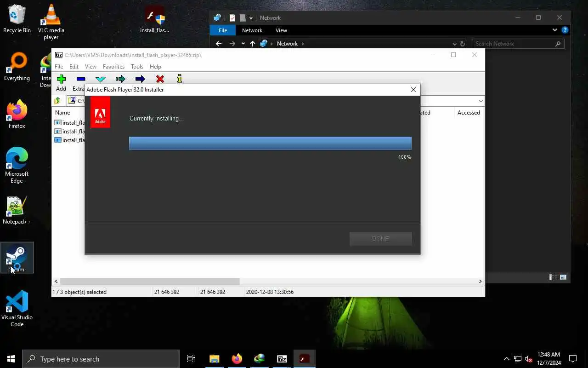Sort 7-Zip file list by Accessed column
This screenshot has height=368, width=588.
click(469, 113)
